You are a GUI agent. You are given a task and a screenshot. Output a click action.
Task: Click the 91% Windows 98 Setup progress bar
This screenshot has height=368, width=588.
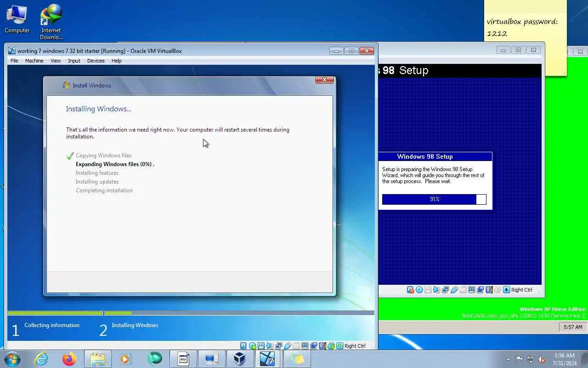pyautogui.click(x=434, y=199)
